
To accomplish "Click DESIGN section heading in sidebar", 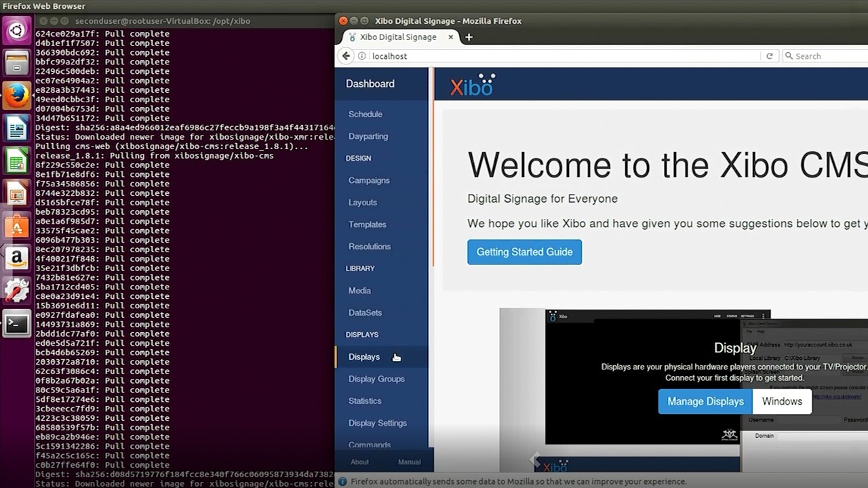I will [x=359, y=159].
